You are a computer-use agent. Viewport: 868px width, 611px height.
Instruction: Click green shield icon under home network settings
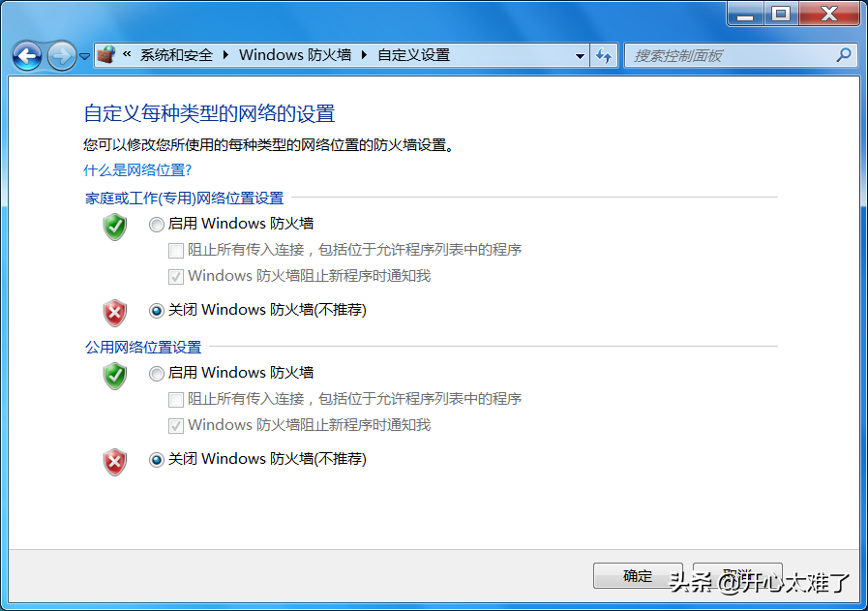pyautogui.click(x=115, y=227)
